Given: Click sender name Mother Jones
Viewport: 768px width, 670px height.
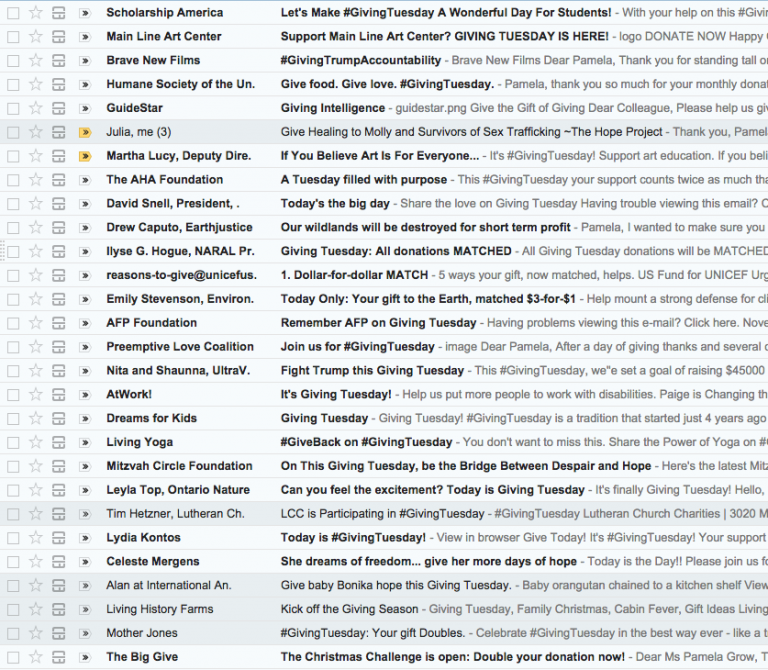Looking at the screenshot, I should [x=142, y=633].
